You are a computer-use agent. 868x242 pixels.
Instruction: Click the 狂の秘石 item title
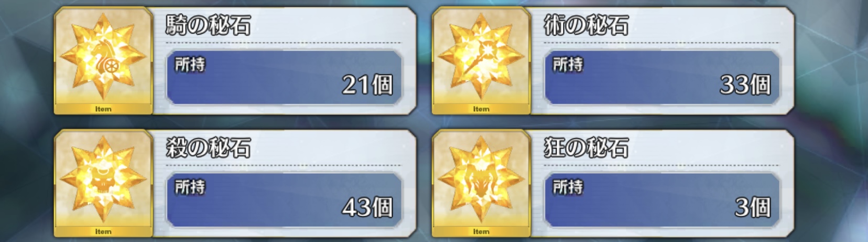pyautogui.click(x=586, y=148)
